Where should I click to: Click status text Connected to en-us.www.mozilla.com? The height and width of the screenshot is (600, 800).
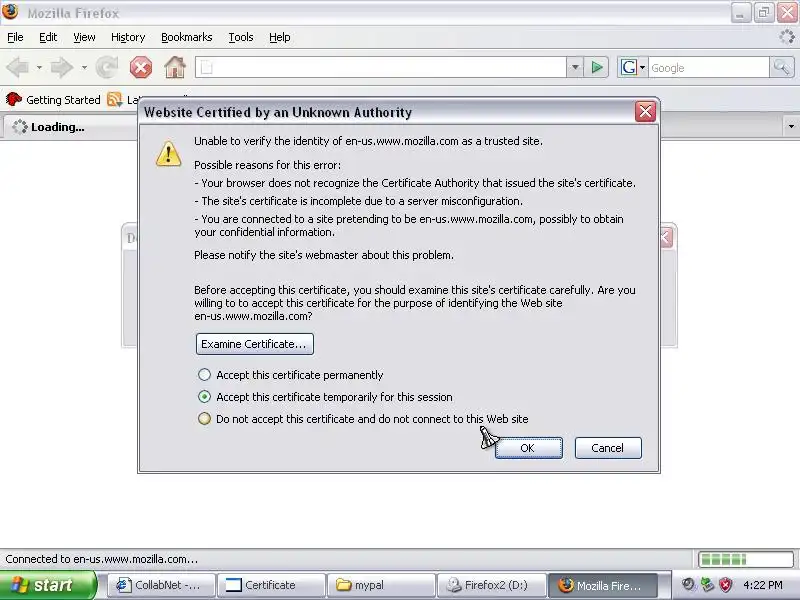tap(102, 559)
